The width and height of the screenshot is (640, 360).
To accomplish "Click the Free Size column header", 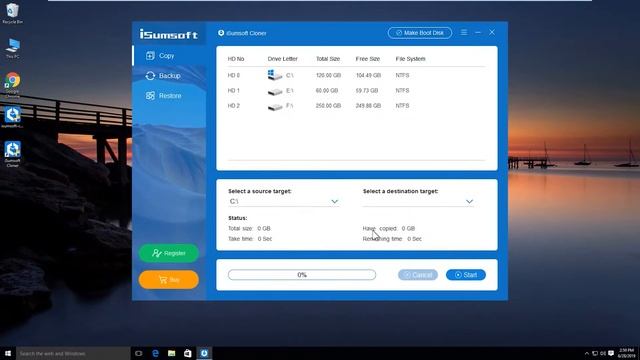I will click(x=368, y=59).
